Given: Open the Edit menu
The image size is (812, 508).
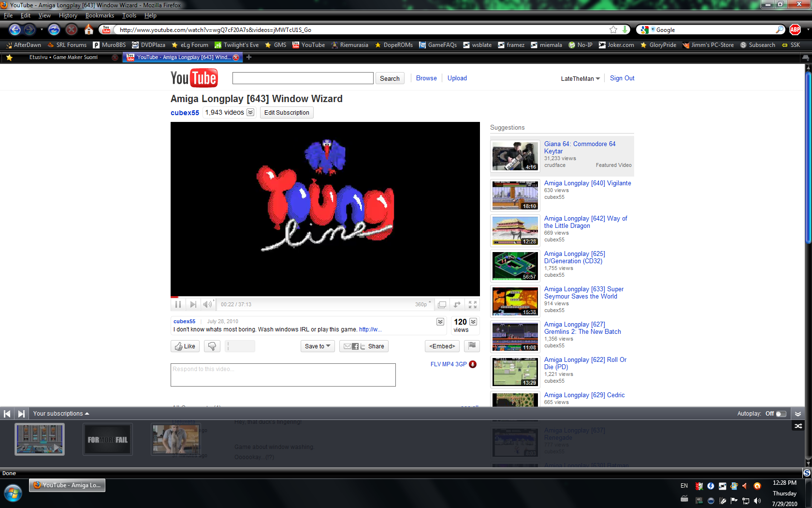Looking at the screenshot, I should point(26,15).
